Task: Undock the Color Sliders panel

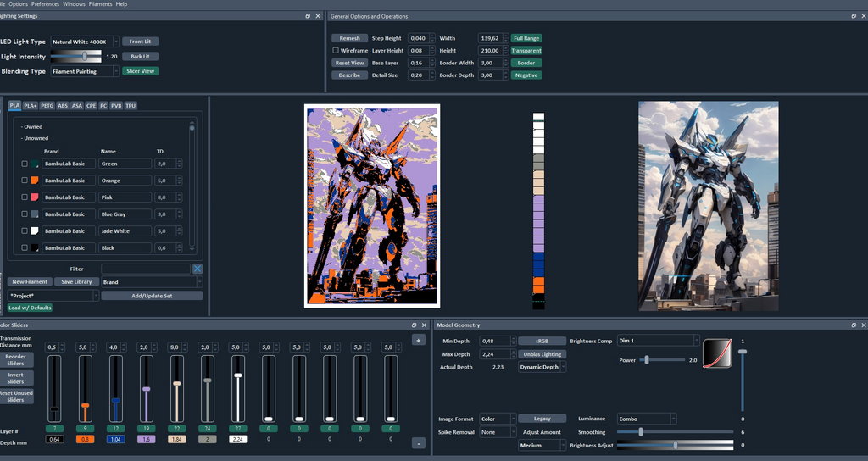Action: pyautogui.click(x=414, y=325)
